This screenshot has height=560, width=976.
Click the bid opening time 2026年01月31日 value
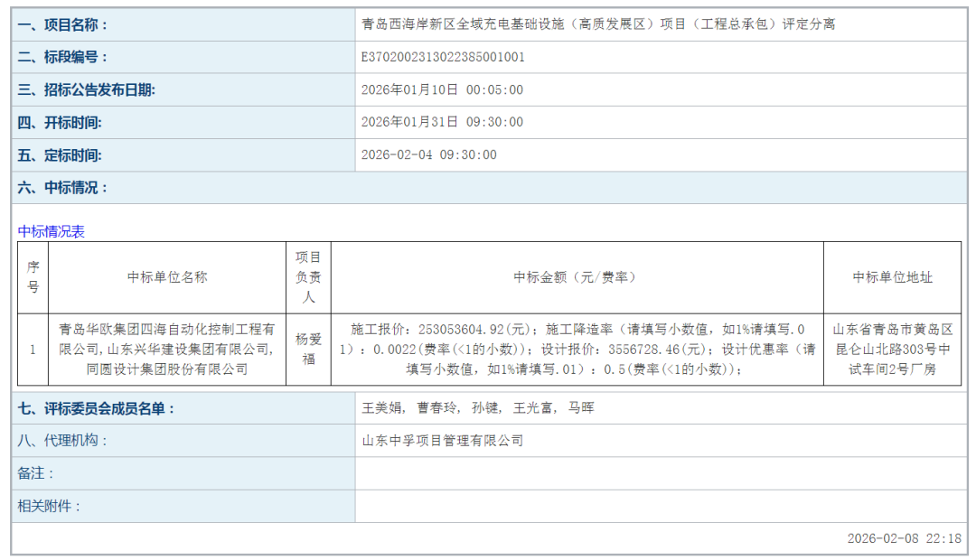[x=442, y=122]
